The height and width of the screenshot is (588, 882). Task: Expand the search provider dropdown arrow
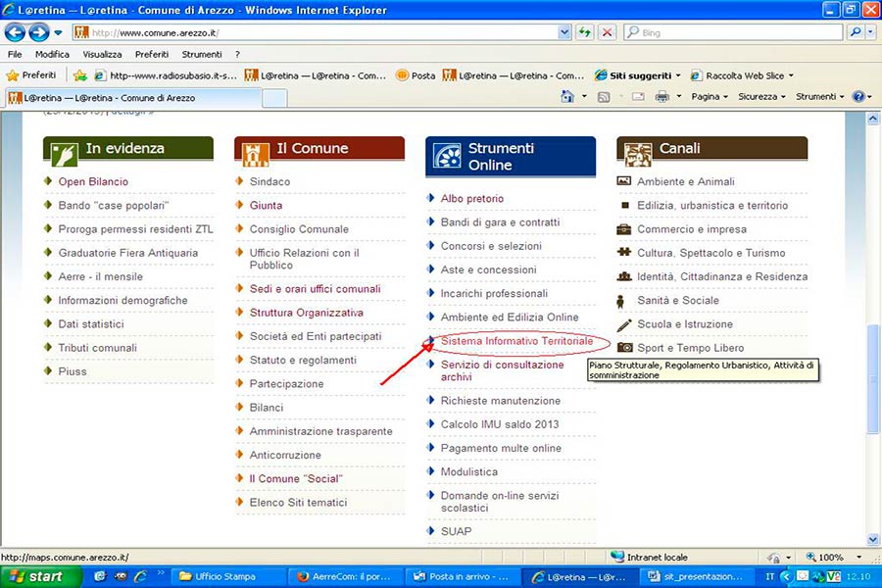[x=870, y=32]
